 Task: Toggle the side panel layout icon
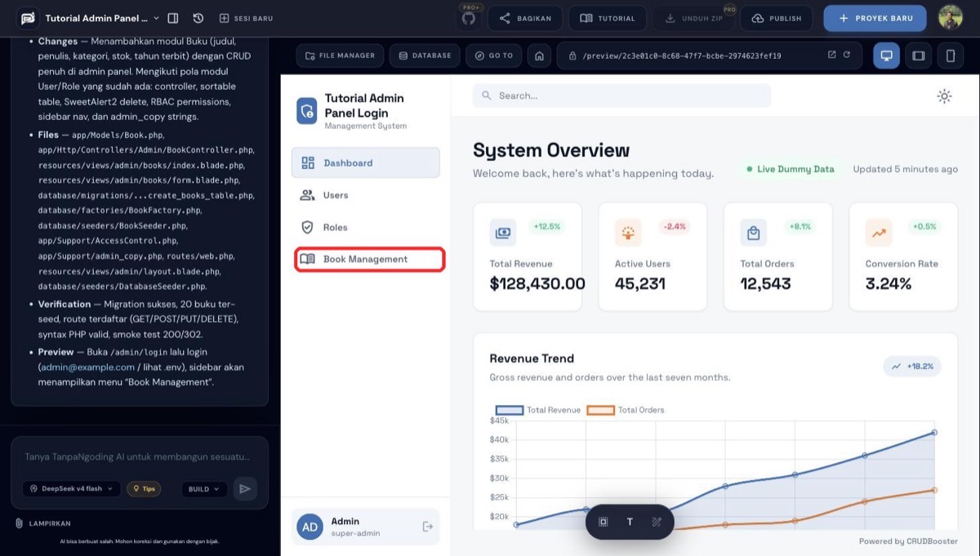tap(173, 18)
